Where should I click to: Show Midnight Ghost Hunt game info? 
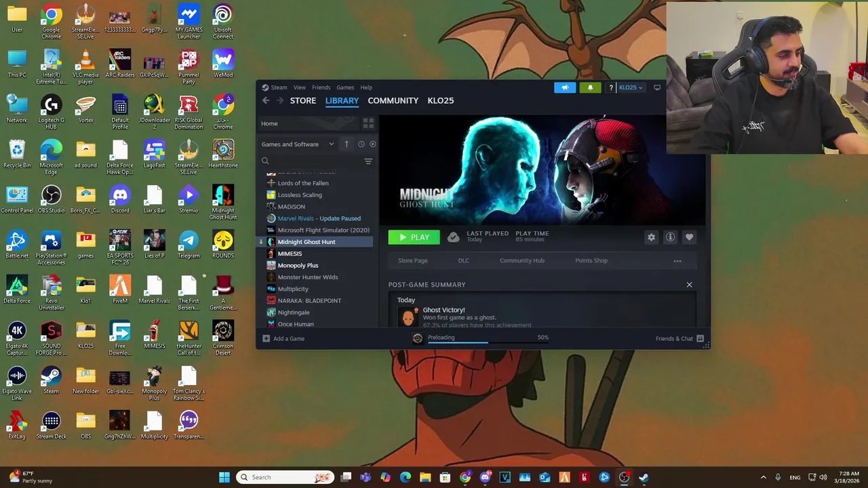[670, 237]
